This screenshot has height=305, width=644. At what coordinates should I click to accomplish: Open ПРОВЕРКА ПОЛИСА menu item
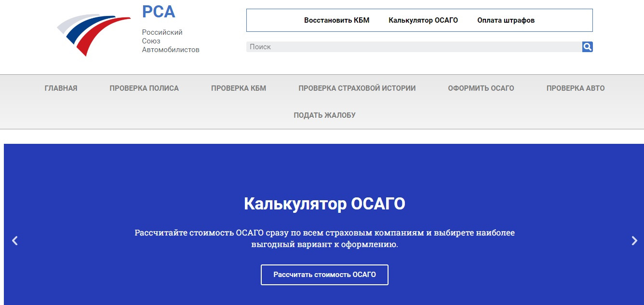[144, 88]
